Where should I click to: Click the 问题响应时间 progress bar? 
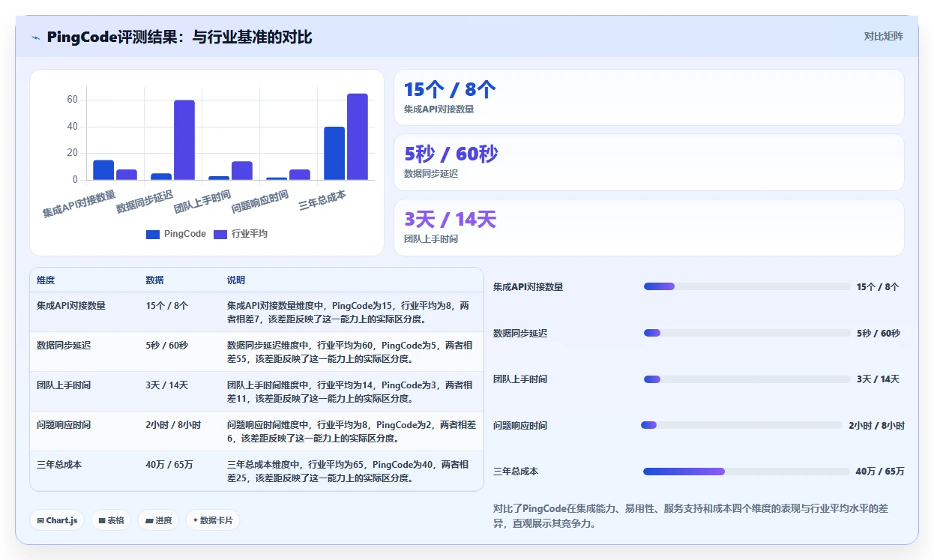742,425
